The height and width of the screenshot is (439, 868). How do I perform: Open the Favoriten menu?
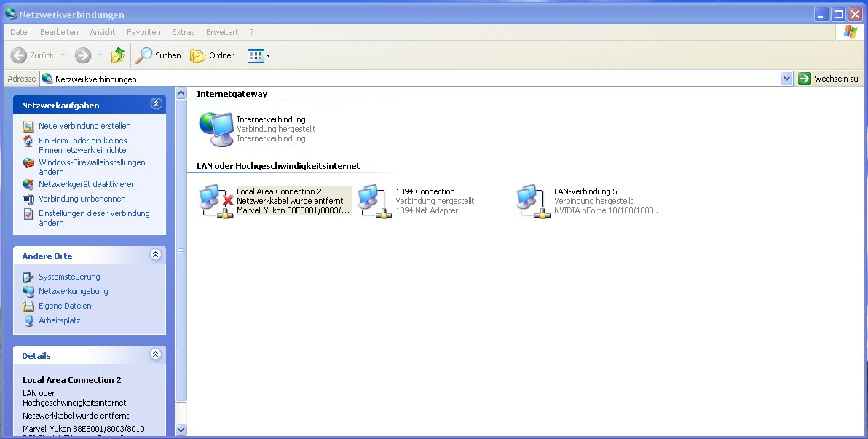(x=143, y=32)
